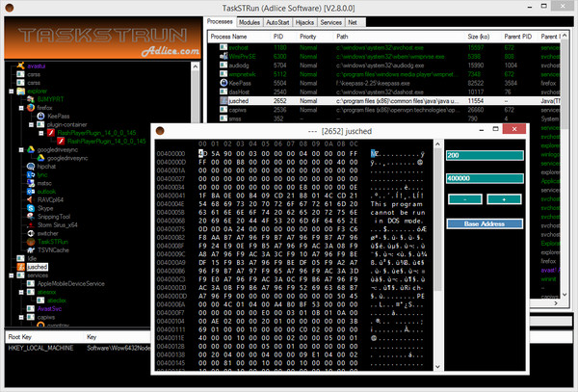Click the Adlice.com banner logo
The width and height of the screenshot is (578, 392).
[171, 51]
